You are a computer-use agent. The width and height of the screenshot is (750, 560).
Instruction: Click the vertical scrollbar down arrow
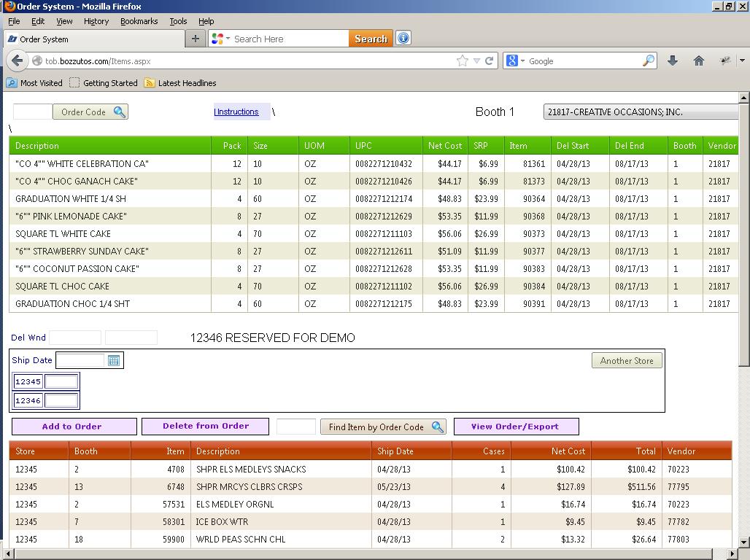(743, 542)
